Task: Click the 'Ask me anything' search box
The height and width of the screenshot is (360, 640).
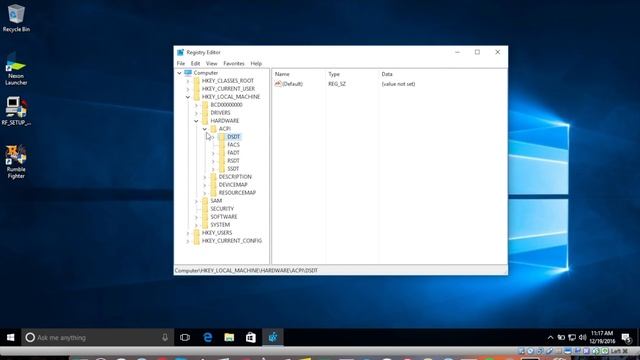Action: coord(98,338)
